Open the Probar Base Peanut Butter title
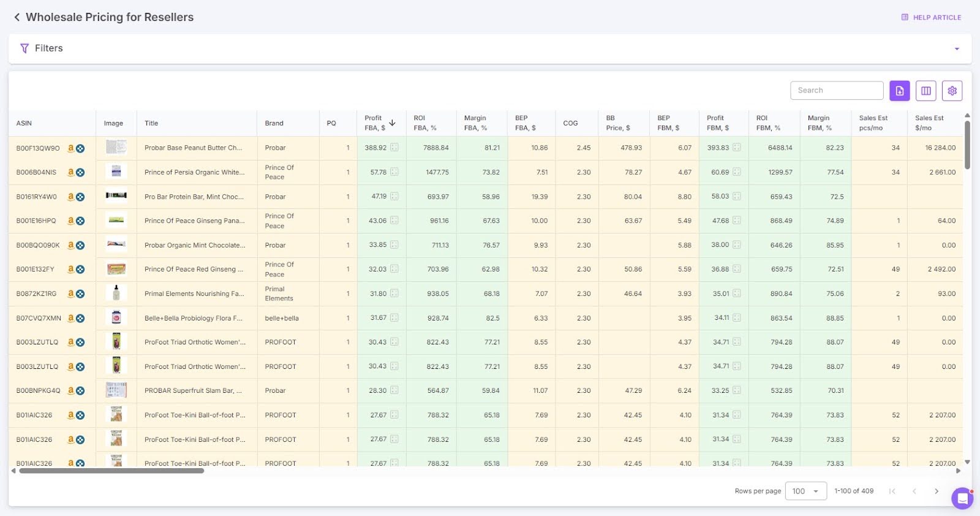The height and width of the screenshot is (516, 980). [193, 148]
